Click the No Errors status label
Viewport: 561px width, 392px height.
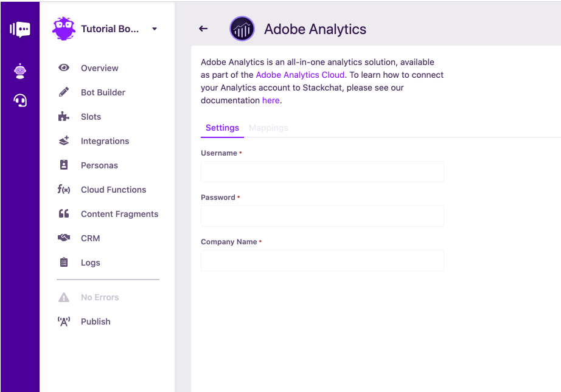100,297
